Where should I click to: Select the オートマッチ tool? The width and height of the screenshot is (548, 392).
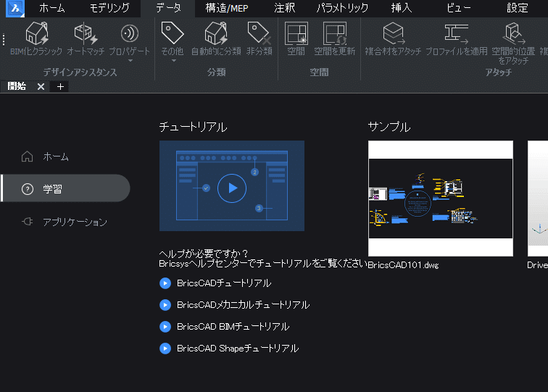click(x=86, y=39)
